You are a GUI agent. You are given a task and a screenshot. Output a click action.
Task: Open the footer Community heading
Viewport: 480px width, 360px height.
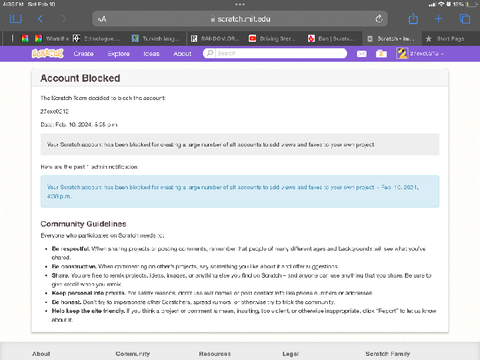point(133,354)
